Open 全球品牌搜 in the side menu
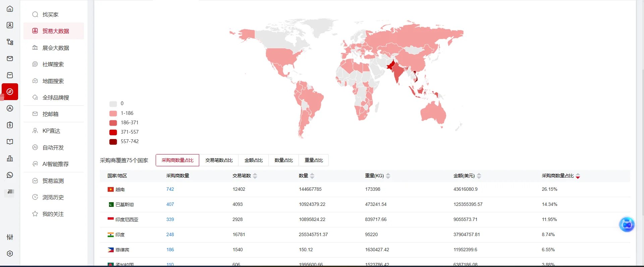Viewport: 644px width, 267px height. [x=54, y=97]
